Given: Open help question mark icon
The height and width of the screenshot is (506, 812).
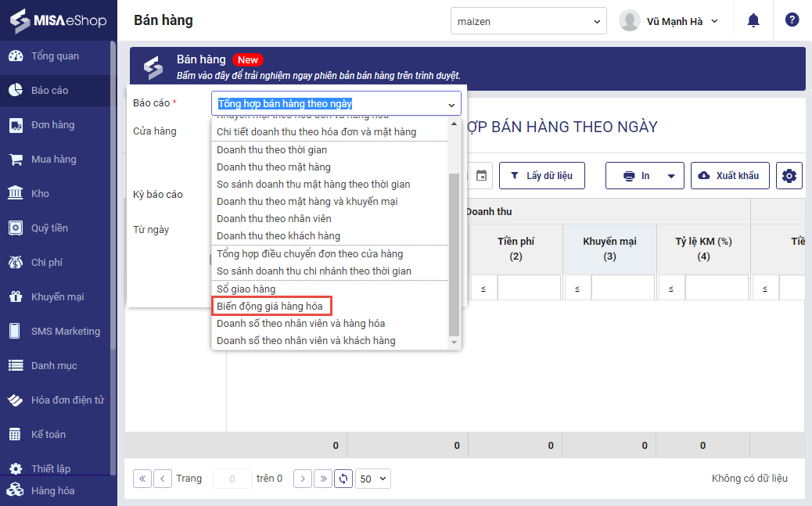Looking at the screenshot, I should [792, 20].
